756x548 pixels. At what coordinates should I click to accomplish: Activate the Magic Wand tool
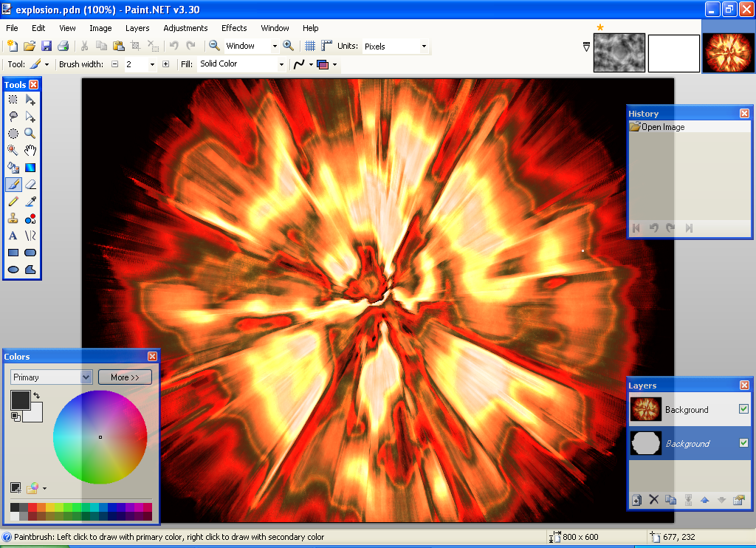[x=13, y=151]
